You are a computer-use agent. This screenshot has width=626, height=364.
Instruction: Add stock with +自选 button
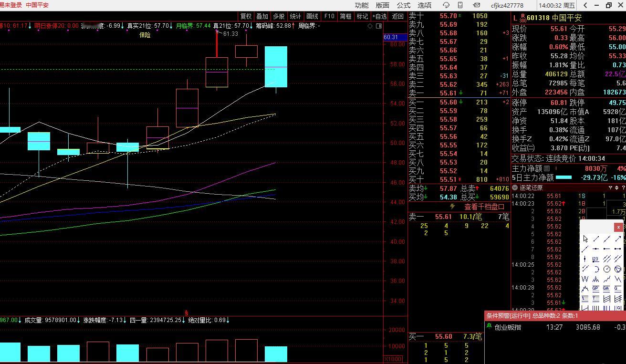pos(379,16)
